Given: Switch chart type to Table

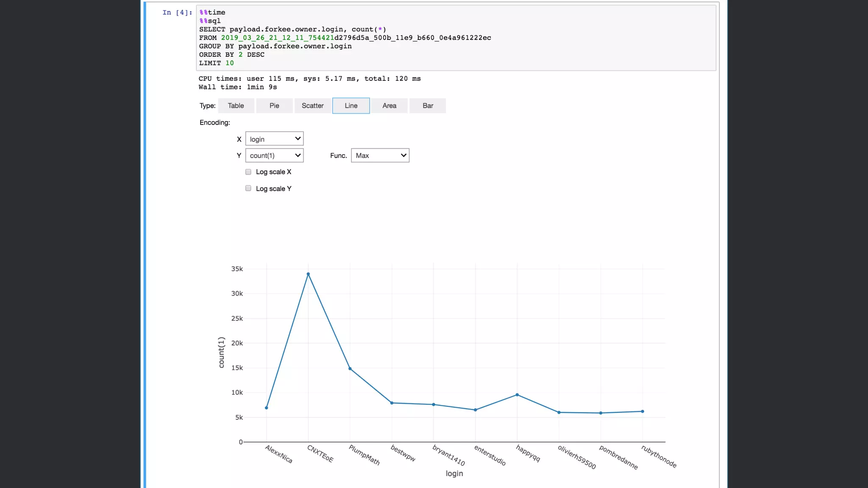Looking at the screenshot, I should pos(236,105).
